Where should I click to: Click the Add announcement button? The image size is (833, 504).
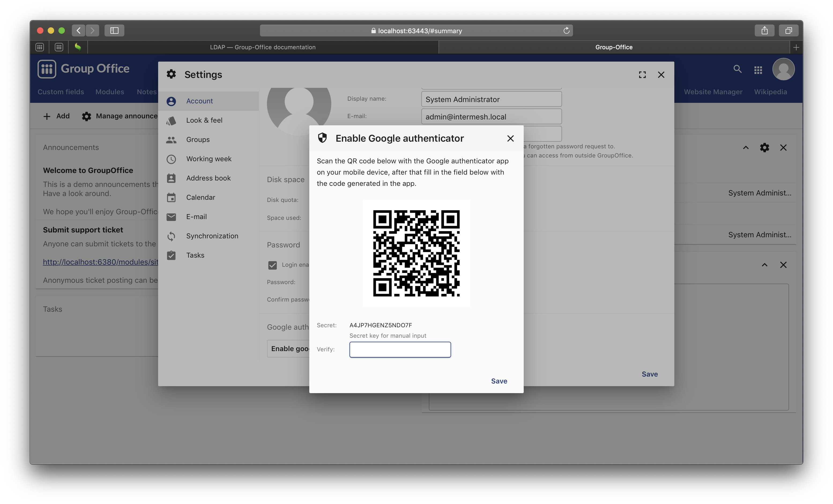(56, 116)
